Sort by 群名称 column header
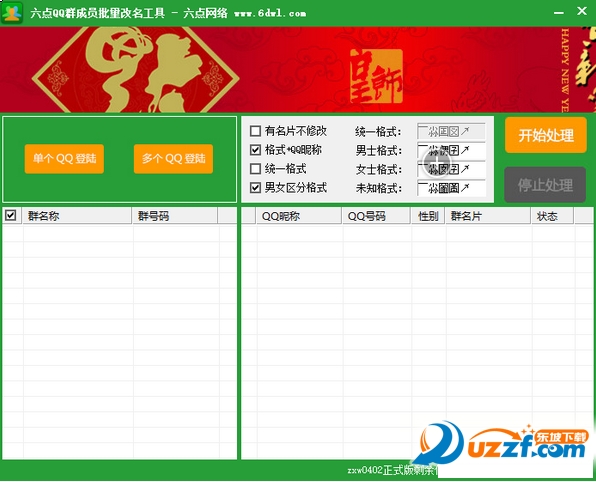The image size is (596, 482). click(77, 216)
